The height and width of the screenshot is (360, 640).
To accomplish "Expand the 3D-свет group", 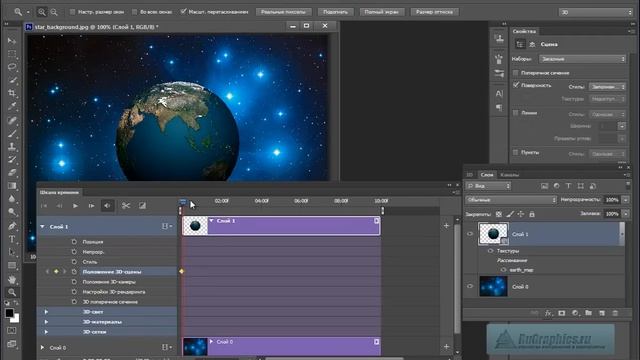I will point(46,312).
